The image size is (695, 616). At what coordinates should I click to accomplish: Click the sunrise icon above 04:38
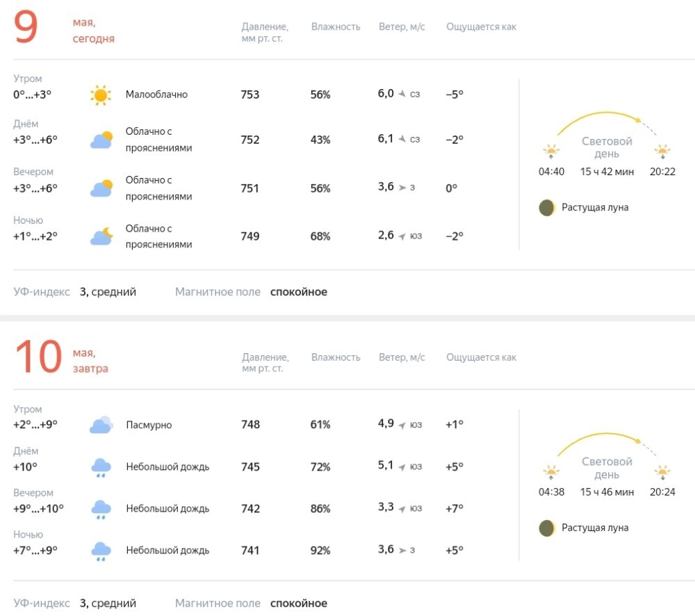tap(551, 472)
